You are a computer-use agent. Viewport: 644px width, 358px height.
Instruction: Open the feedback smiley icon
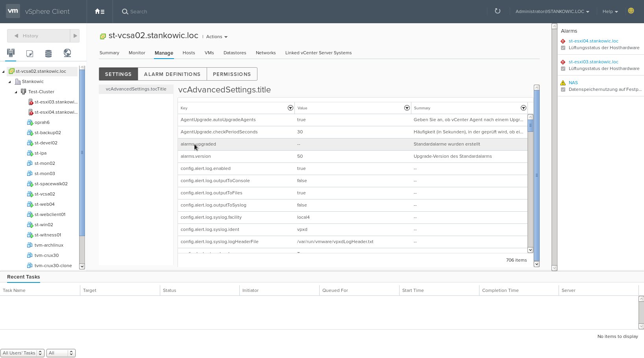pyautogui.click(x=631, y=11)
